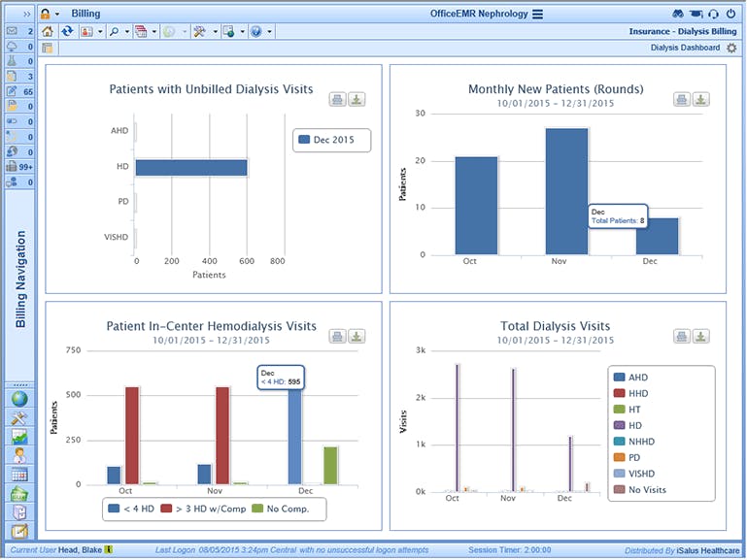Toggle the NHHD series in legend
Image resolution: width=747 pixels, height=560 pixels.
634,442
